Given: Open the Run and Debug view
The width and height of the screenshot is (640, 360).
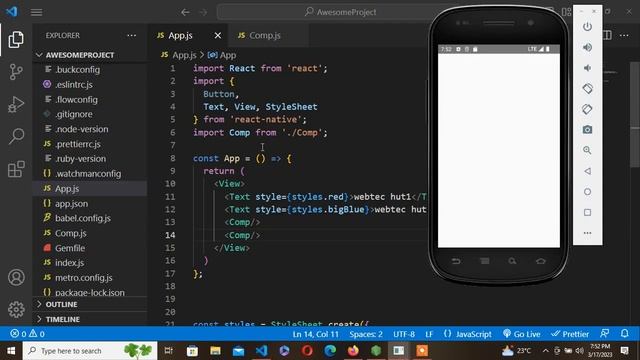Looking at the screenshot, I should click(x=16, y=104).
